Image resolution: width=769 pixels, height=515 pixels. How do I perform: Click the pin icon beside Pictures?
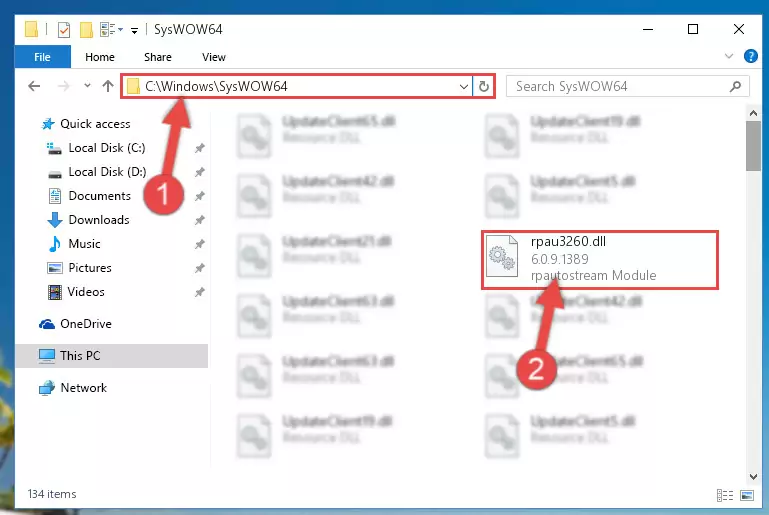point(200,268)
